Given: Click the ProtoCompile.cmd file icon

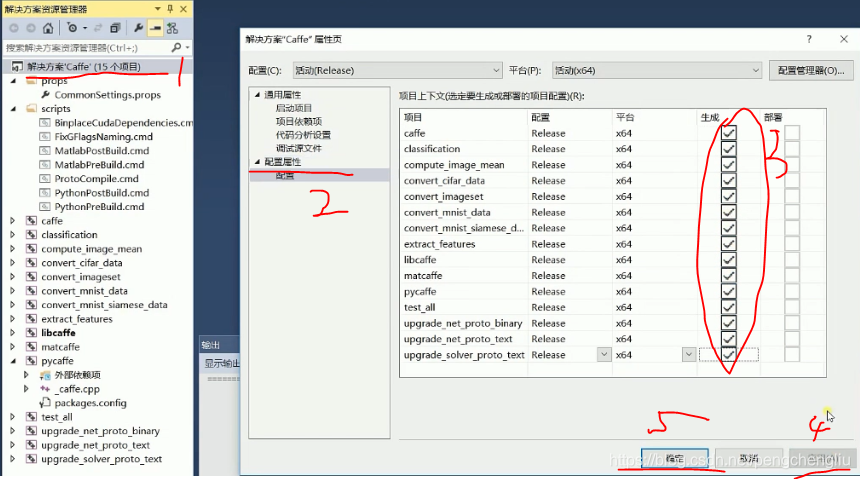Looking at the screenshot, I should [x=46, y=178].
